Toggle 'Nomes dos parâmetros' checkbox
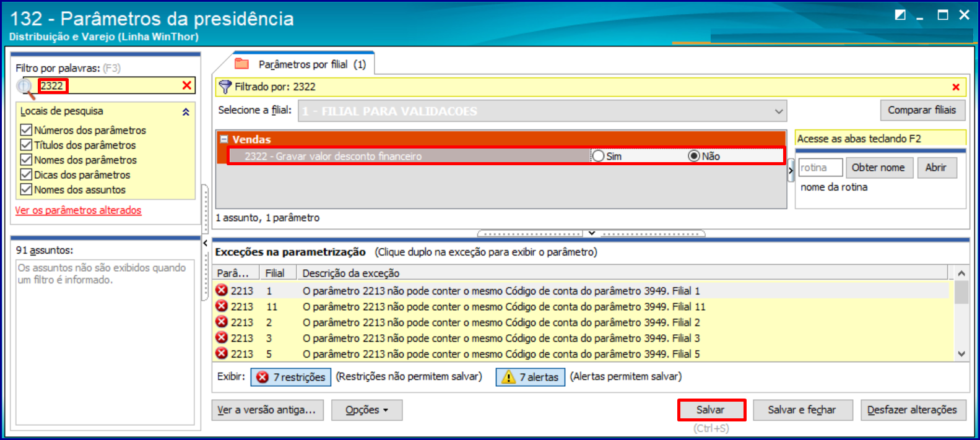Screen dimensions: 980x440 26,160
